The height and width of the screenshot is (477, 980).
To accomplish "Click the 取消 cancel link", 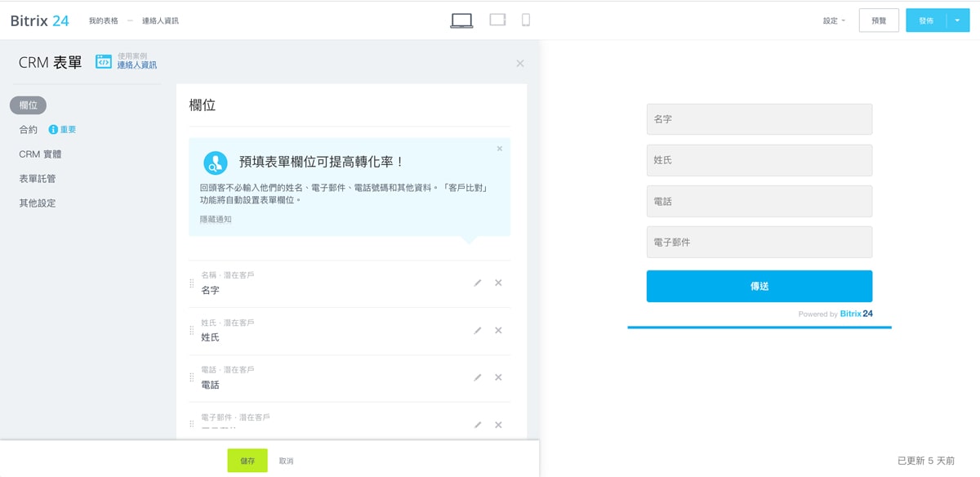I will 286,461.
